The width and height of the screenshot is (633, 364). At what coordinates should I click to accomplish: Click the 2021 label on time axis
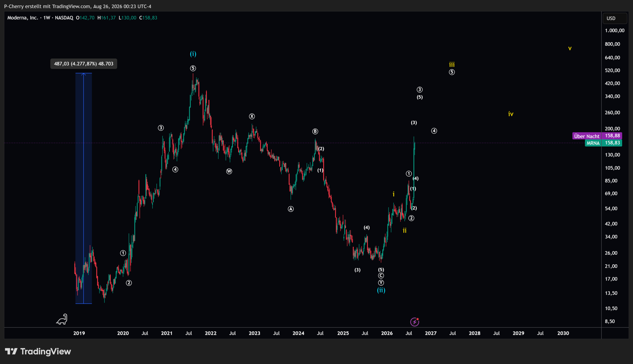pos(167,333)
